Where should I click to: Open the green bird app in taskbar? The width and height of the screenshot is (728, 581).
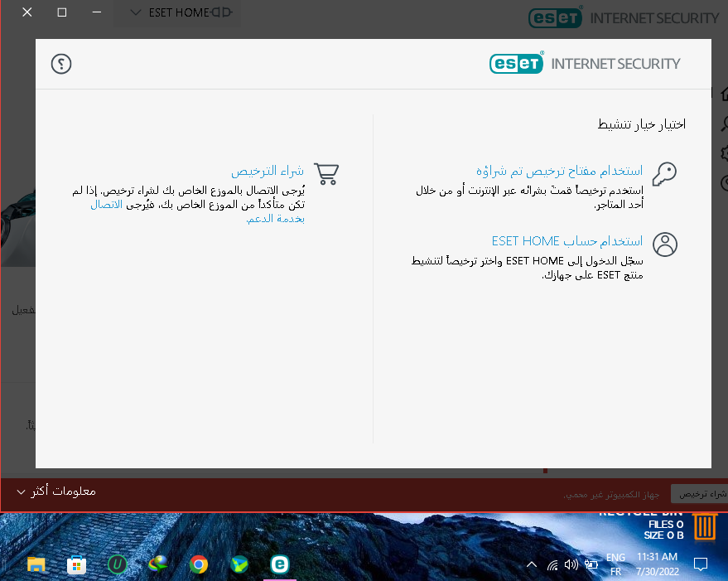[x=239, y=564]
